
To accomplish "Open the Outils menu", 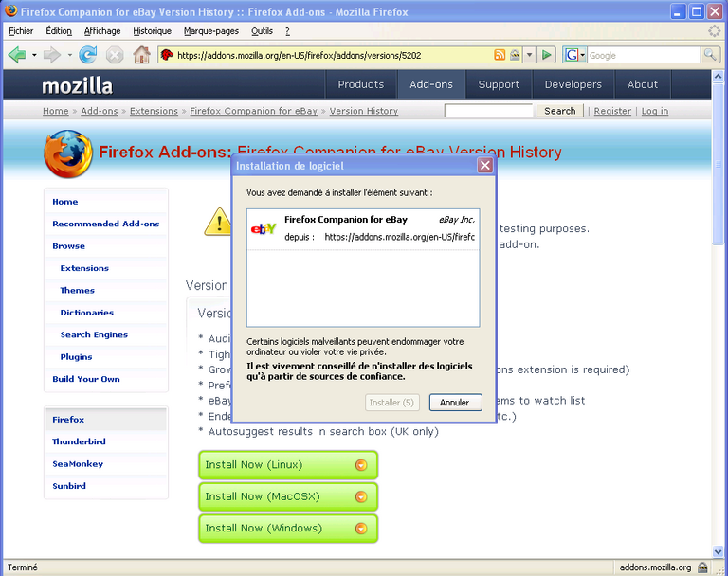I will click(262, 31).
